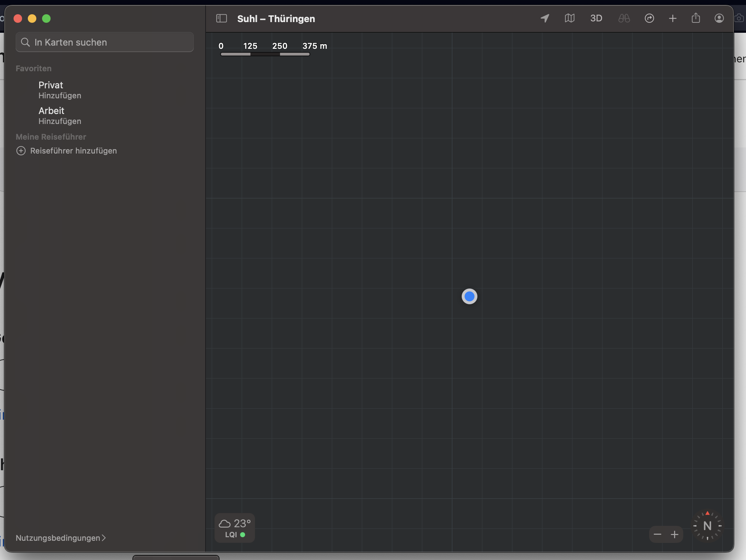Open the map mode selector icon
The image size is (746, 560).
point(569,19)
